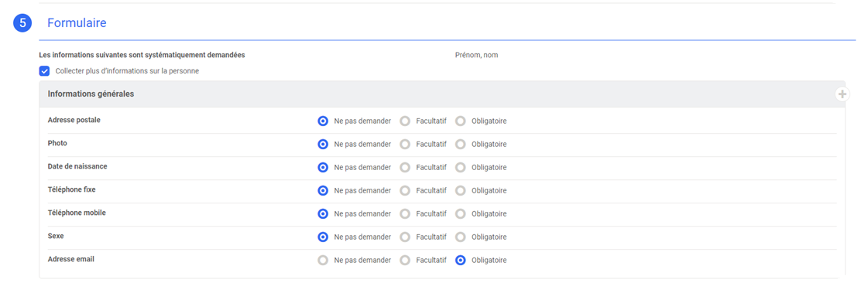This screenshot has width=868, height=283.
Task: Select Ne pas demander for Sexe
Action: click(323, 237)
